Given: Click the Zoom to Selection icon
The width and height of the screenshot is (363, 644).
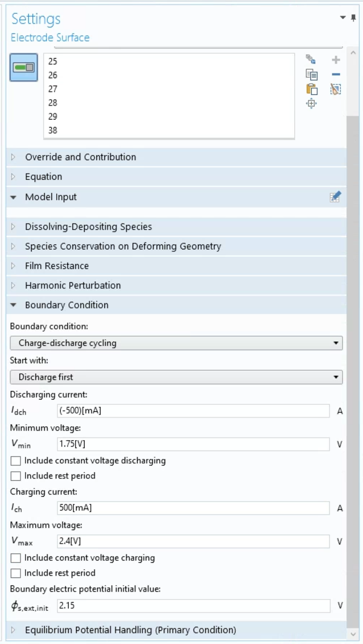Looking at the screenshot, I should pyautogui.click(x=311, y=104).
